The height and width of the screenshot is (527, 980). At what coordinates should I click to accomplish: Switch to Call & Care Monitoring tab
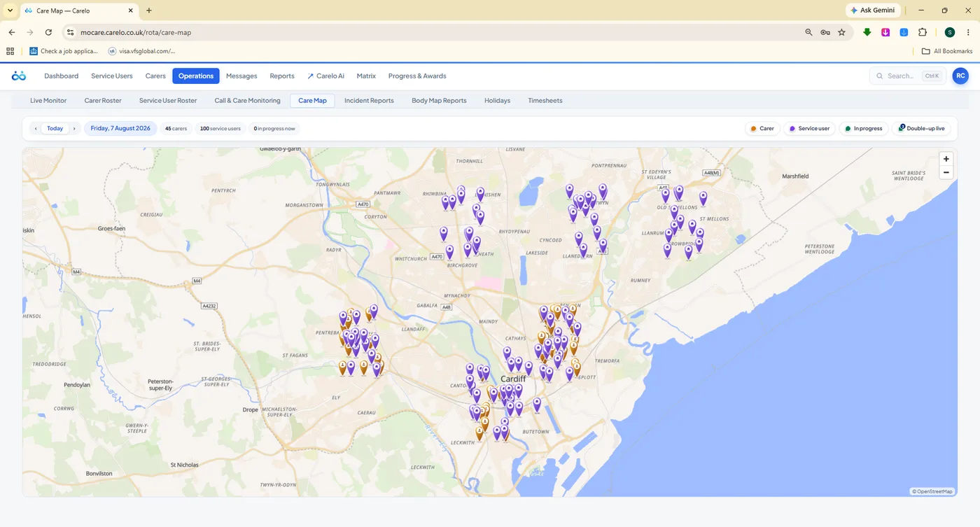click(247, 101)
